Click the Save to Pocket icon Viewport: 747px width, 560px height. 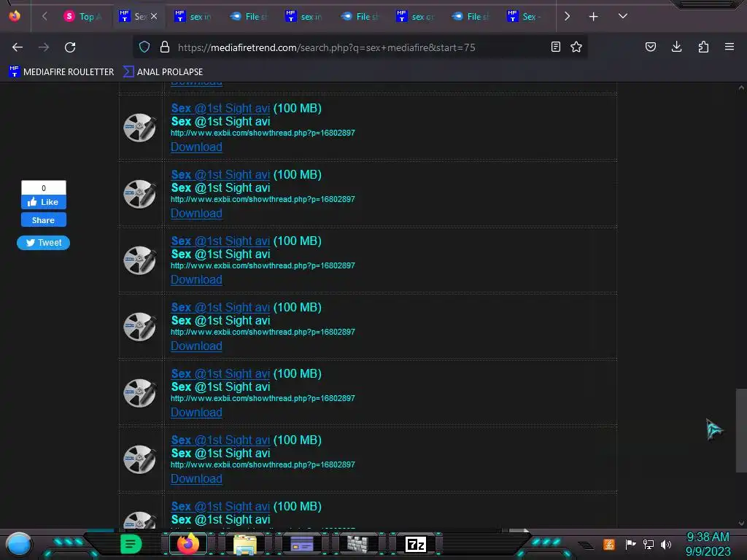[651, 47]
